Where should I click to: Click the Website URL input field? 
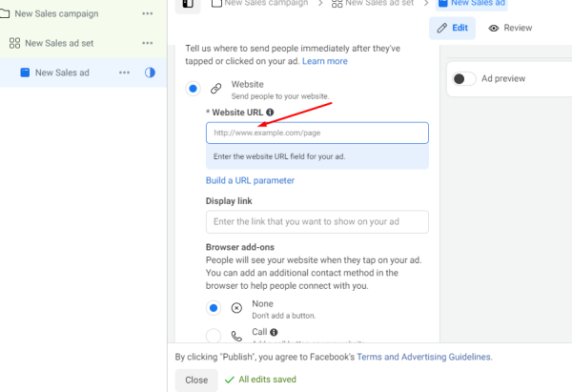click(x=317, y=133)
